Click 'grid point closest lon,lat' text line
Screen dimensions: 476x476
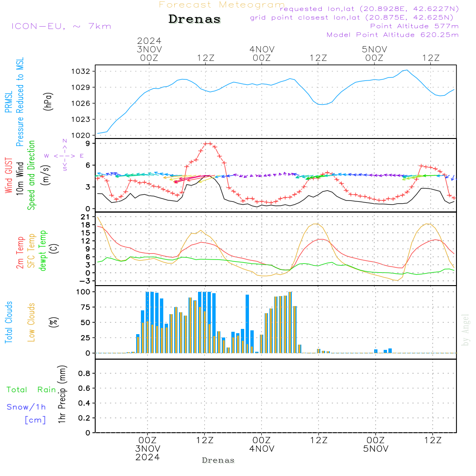(x=352, y=18)
